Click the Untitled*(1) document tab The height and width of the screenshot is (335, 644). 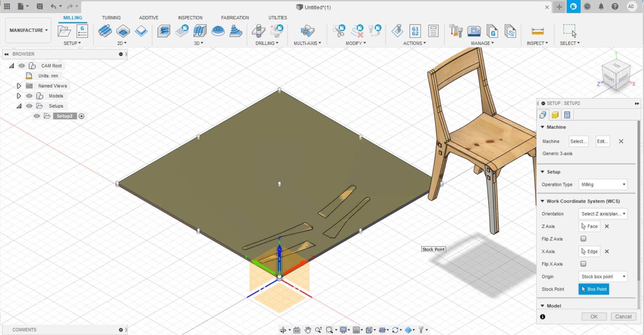tap(317, 7)
